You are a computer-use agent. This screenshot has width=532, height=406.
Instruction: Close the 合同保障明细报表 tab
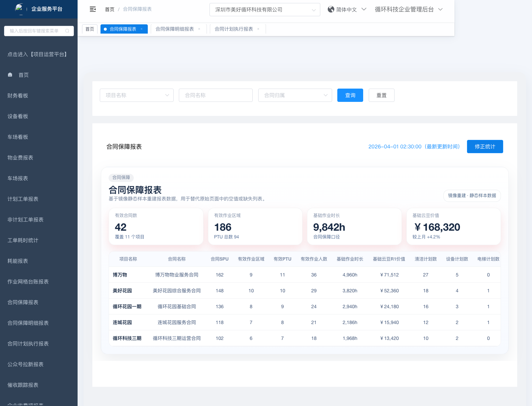click(199, 29)
